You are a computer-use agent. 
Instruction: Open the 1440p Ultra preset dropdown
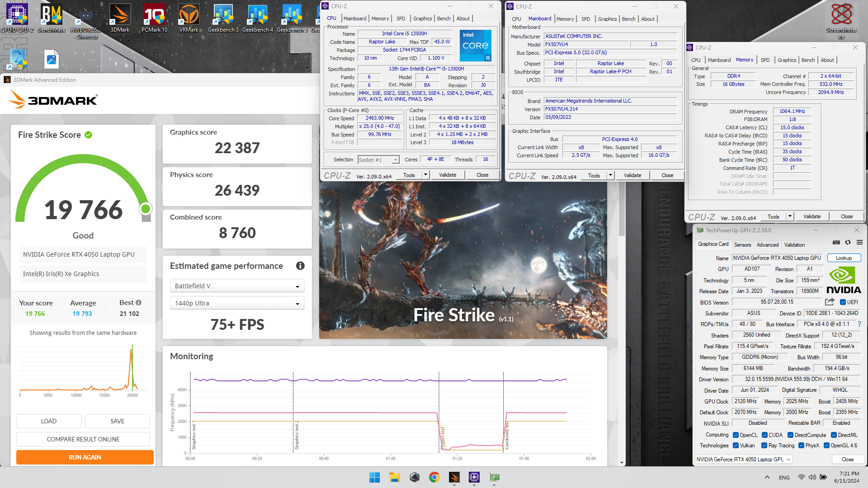(x=237, y=303)
